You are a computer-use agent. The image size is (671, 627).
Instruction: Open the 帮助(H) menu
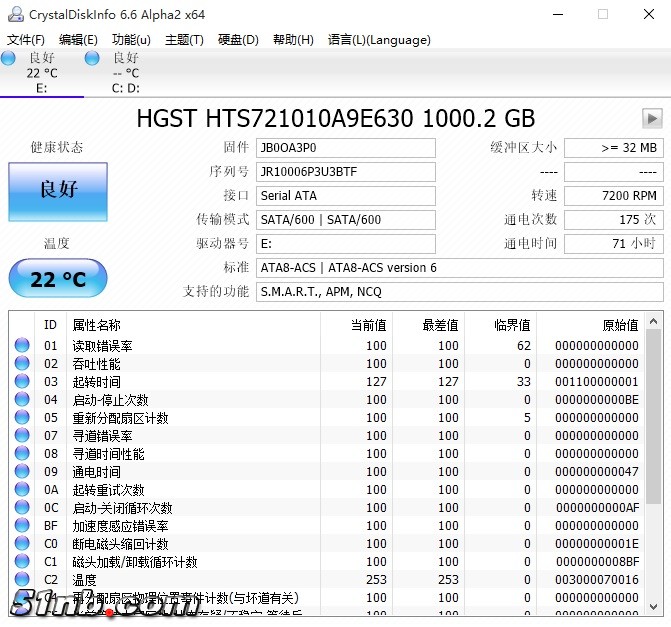294,40
